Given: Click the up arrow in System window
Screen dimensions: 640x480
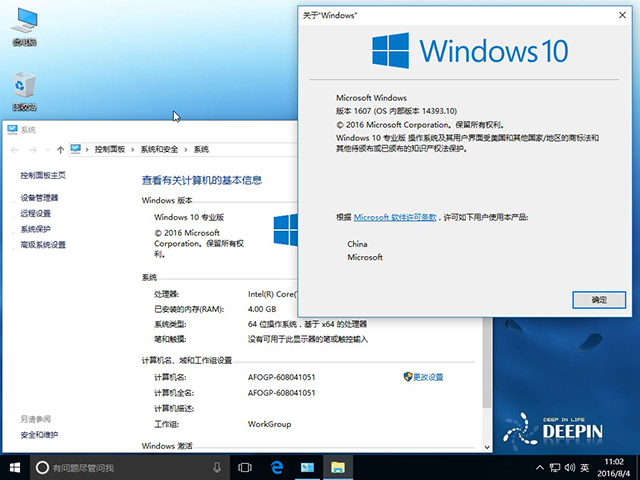Looking at the screenshot, I should coord(60,149).
